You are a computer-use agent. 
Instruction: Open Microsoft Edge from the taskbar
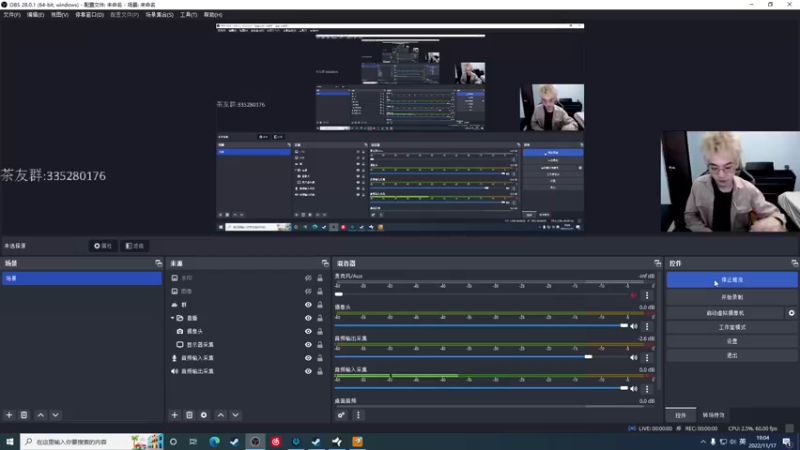[214, 441]
